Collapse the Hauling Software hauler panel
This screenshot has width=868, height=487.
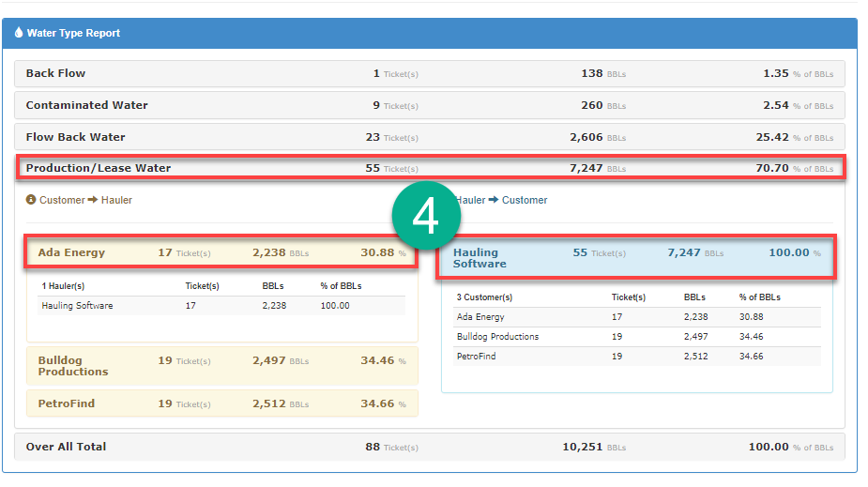tap(636, 258)
